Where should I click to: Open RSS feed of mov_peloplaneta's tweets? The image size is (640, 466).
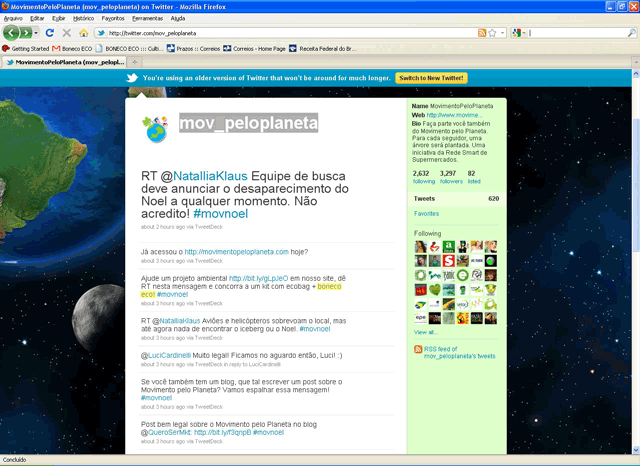click(x=459, y=353)
